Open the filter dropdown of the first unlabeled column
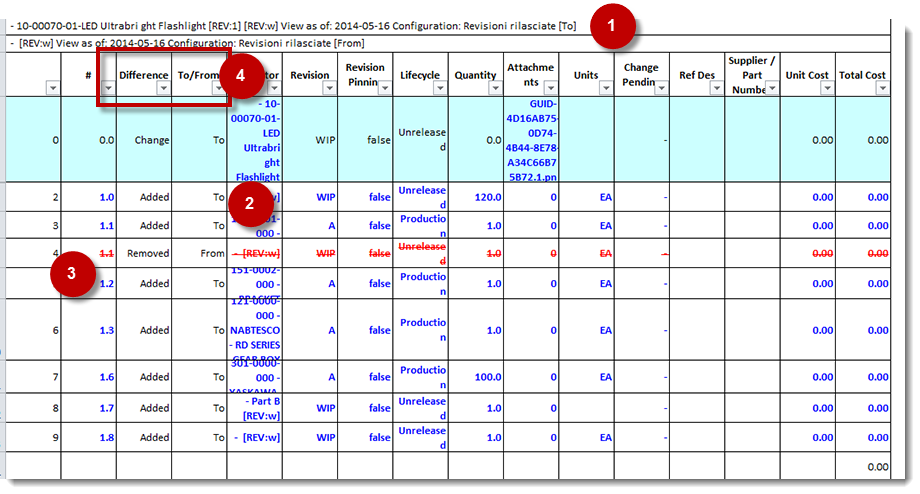Image resolution: width=920 pixels, height=494 pixels. (53, 88)
